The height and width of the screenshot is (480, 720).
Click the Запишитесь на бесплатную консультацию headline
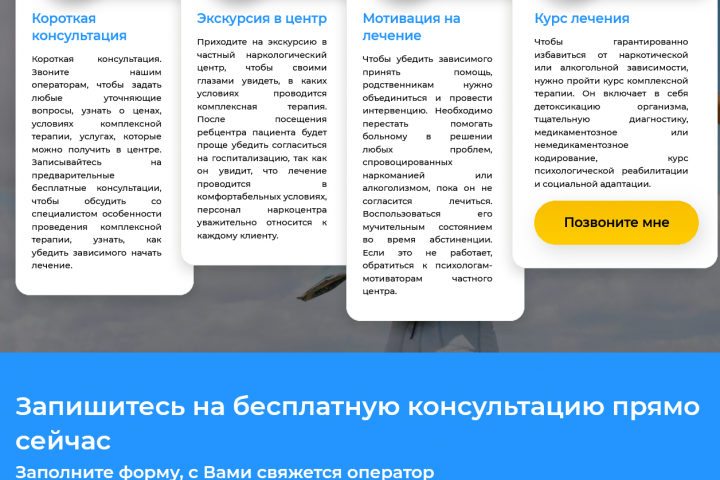357,423
